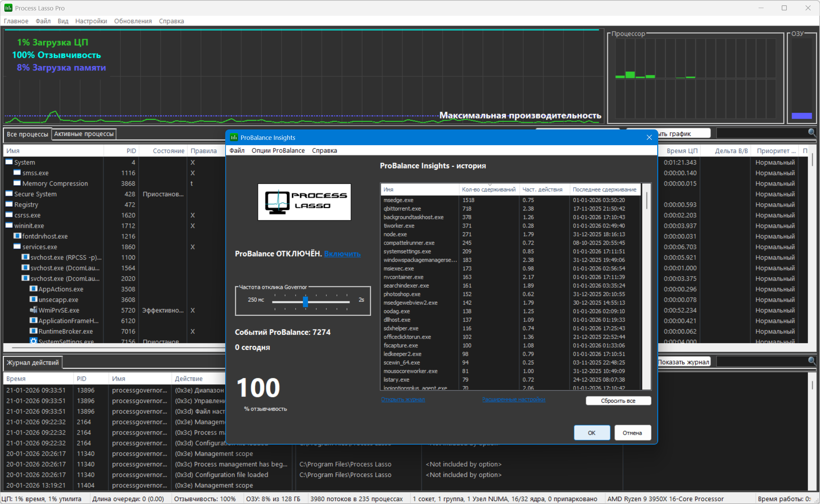Viewport: 820px width, 504px height.
Task: Click the Process Lasso logo image
Action: [x=304, y=202]
